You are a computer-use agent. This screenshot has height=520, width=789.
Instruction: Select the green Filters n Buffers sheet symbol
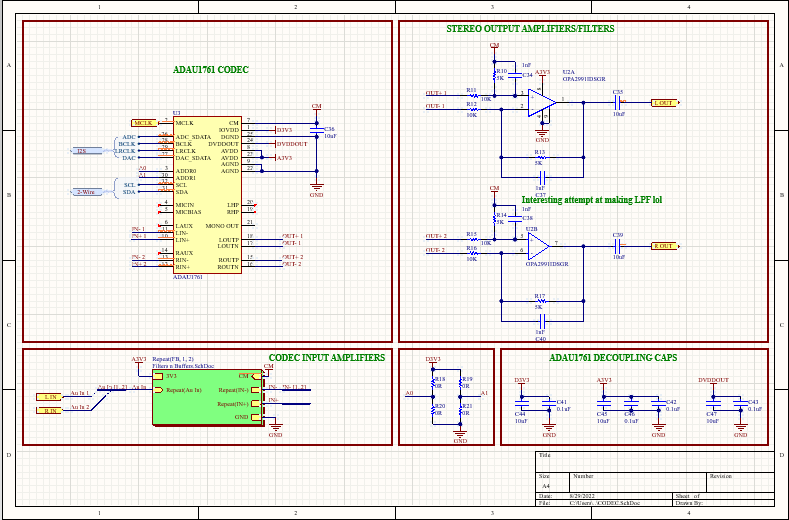point(208,398)
